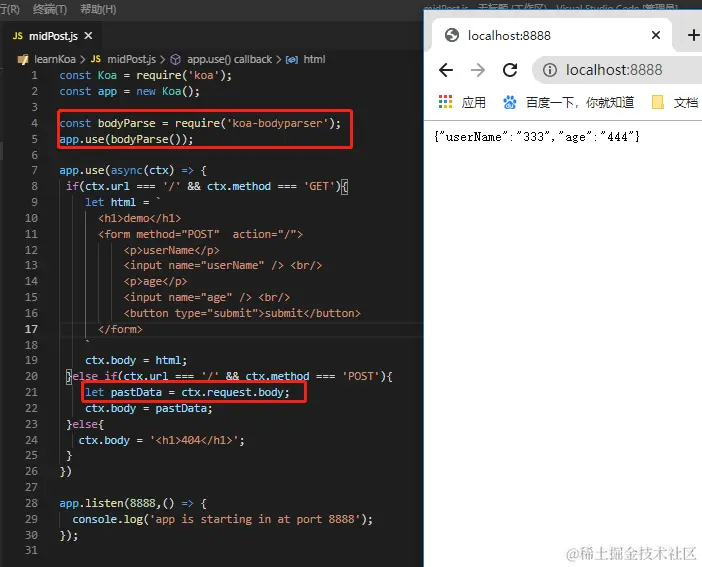Click line number 21 in the gutter

pyautogui.click(x=31, y=392)
